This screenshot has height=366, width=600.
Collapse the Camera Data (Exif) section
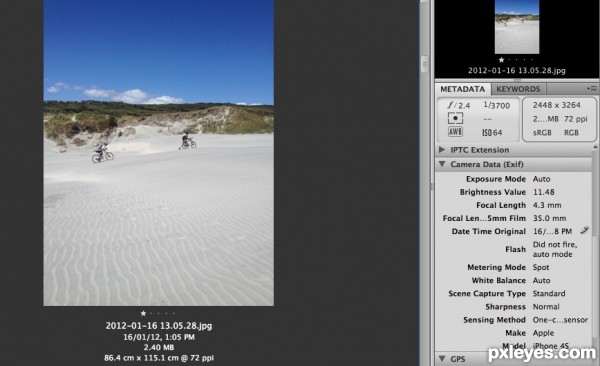pyautogui.click(x=442, y=164)
